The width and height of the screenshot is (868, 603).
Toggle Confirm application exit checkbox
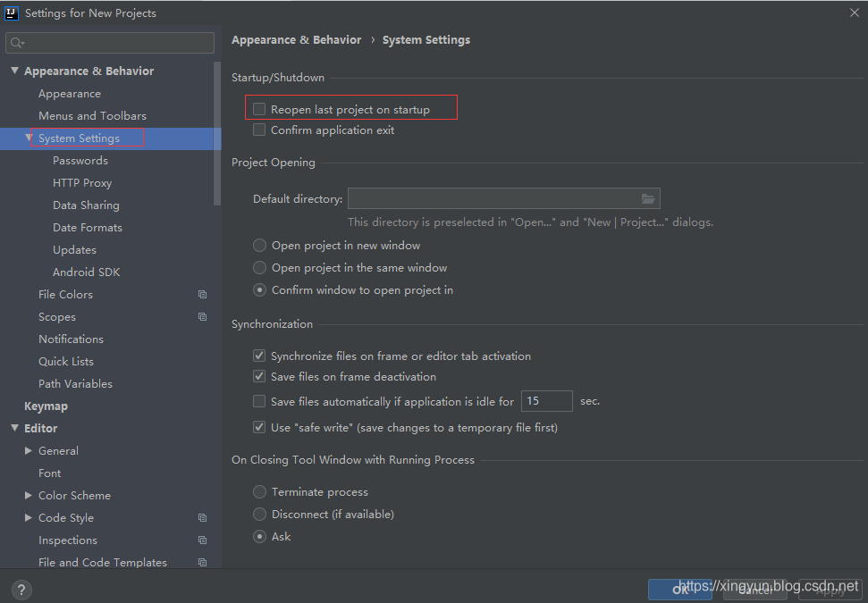click(x=259, y=130)
